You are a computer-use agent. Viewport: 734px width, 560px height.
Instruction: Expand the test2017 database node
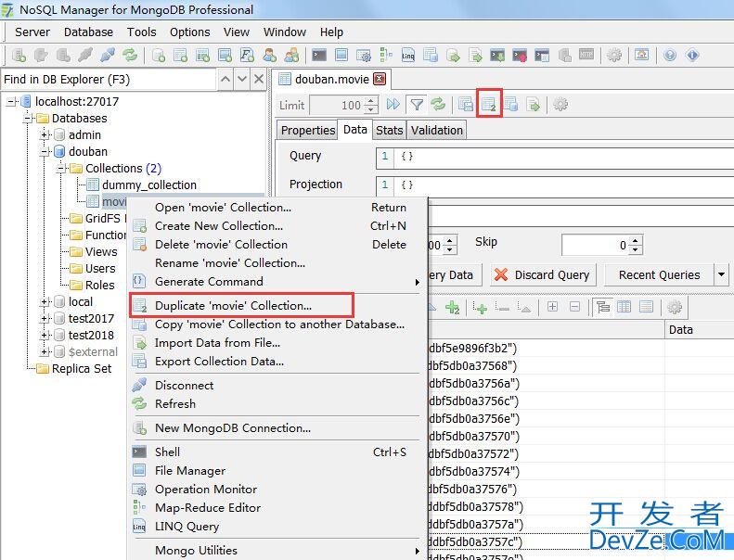(45, 319)
